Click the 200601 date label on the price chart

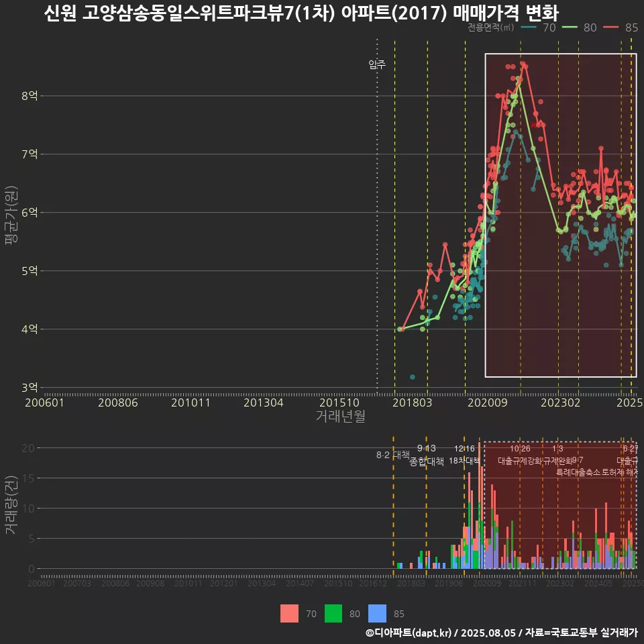tap(44, 402)
